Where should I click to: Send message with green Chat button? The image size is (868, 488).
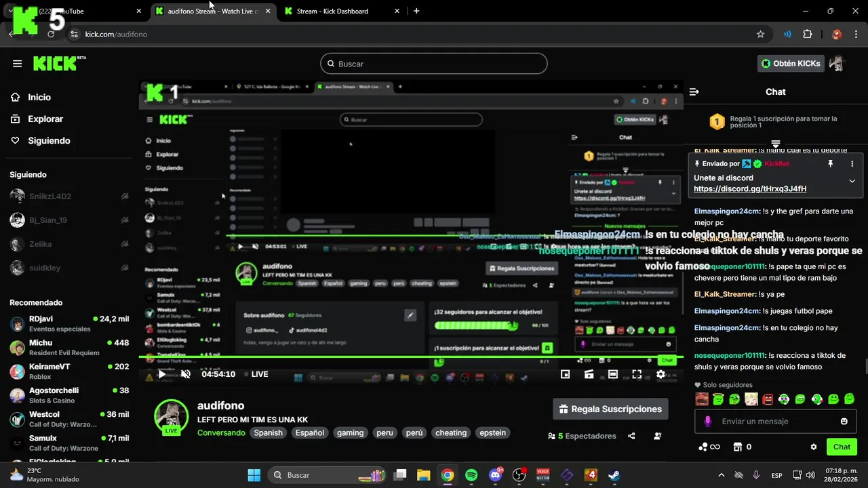pos(842,447)
